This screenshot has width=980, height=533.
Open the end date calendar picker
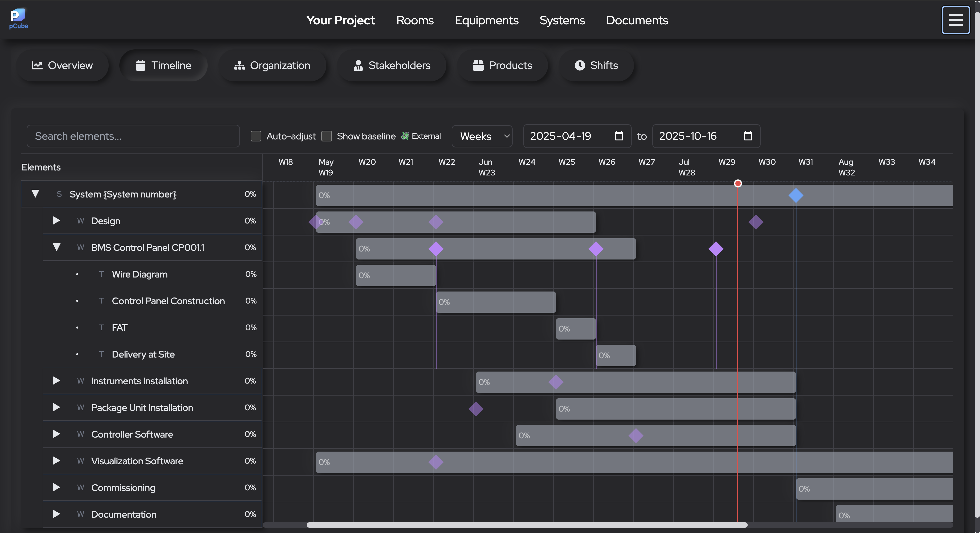point(748,136)
